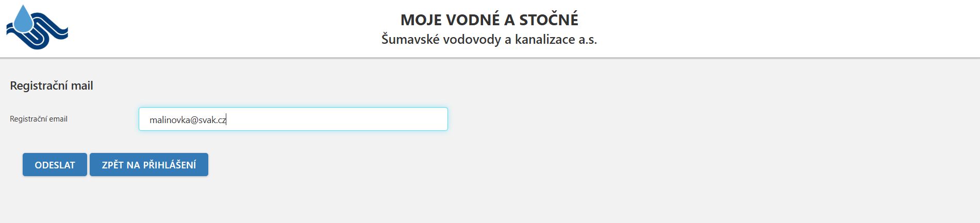Screen dimensions: 980x223
Task: Click the "Registrační email" field label
Action: point(39,119)
